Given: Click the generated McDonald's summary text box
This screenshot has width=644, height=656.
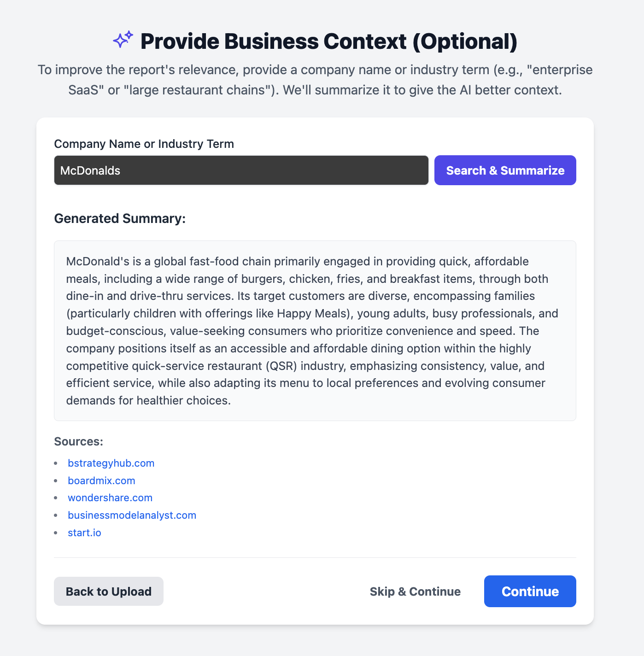Looking at the screenshot, I should click(x=315, y=331).
